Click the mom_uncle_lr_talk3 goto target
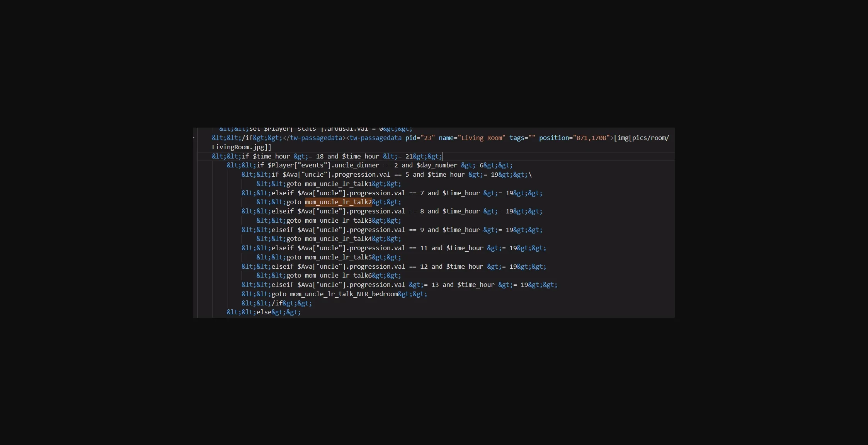 point(338,220)
